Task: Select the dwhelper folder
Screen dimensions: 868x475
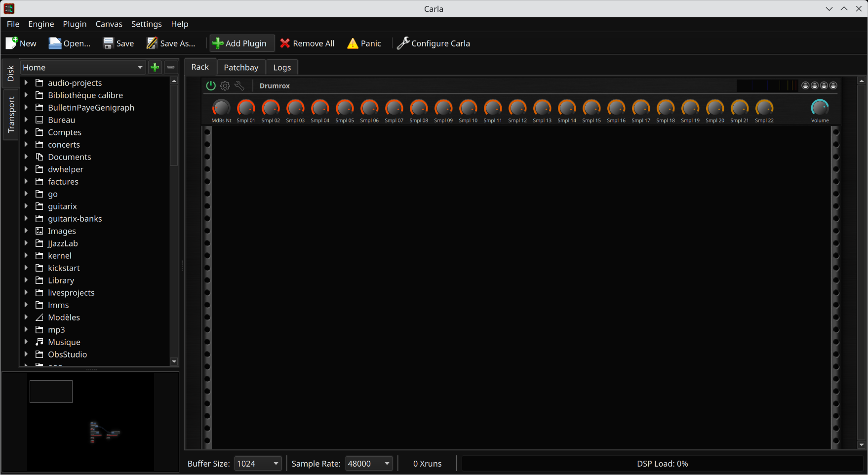Action: 66,169
